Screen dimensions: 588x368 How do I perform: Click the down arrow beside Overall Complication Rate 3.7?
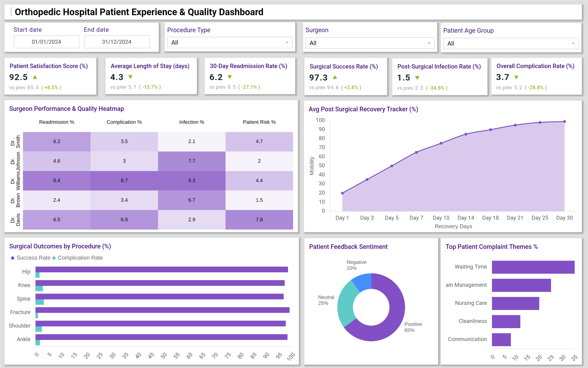(516, 77)
